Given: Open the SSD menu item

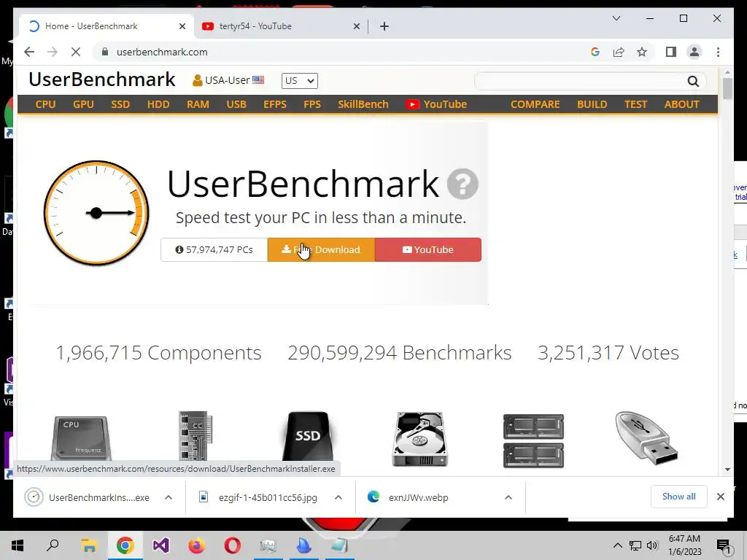Looking at the screenshot, I should click(x=120, y=104).
